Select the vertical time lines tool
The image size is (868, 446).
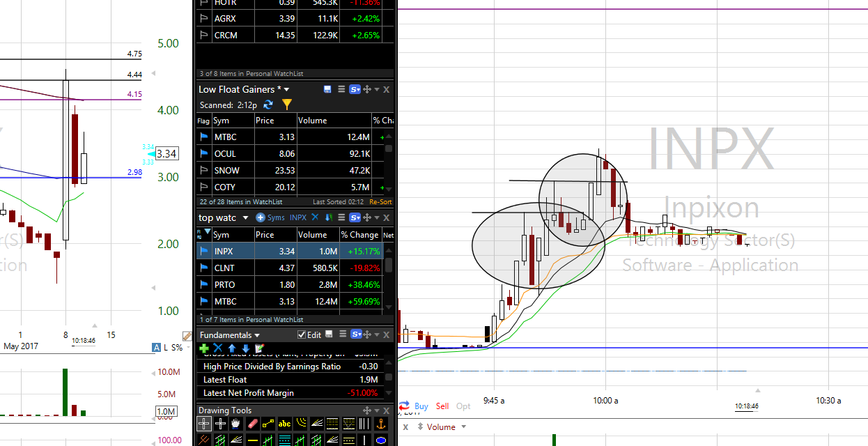coord(364,424)
